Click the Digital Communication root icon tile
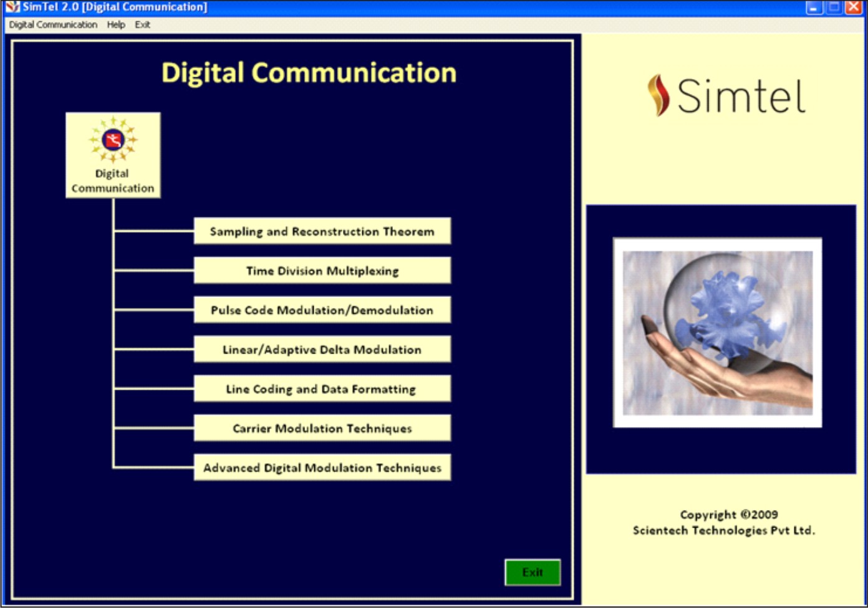Image resolution: width=868 pixels, height=608 pixels. tap(113, 155)
